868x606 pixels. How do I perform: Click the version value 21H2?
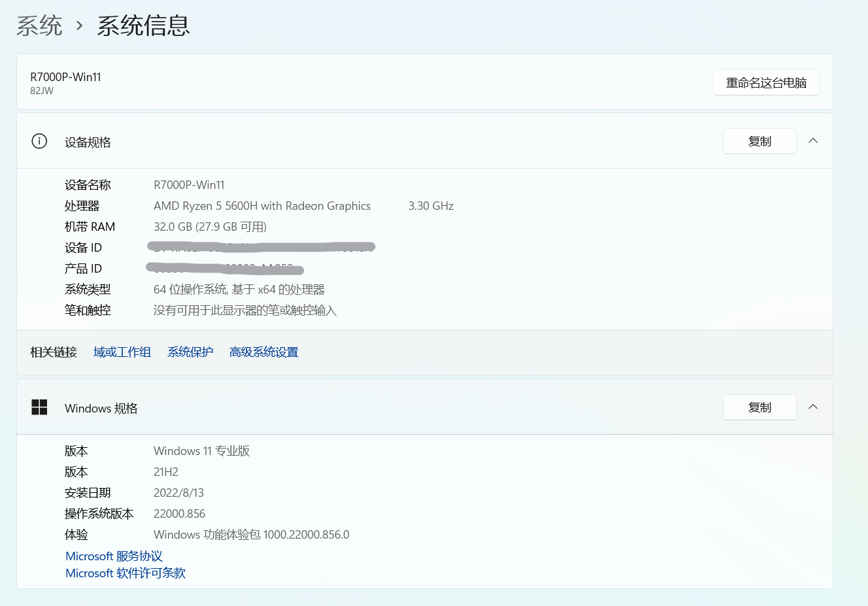click(165, 471)
